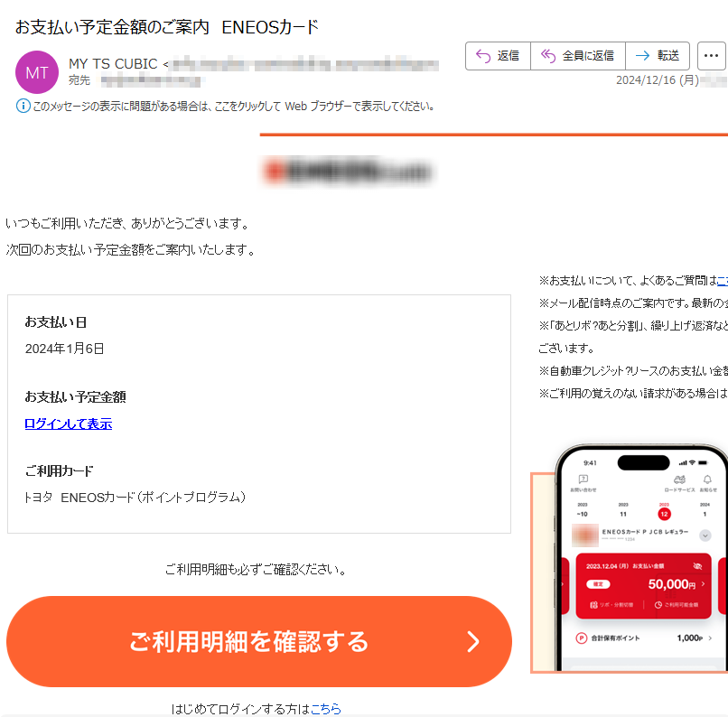
Task: Click the phone app preview image
Action: (630, 558)
